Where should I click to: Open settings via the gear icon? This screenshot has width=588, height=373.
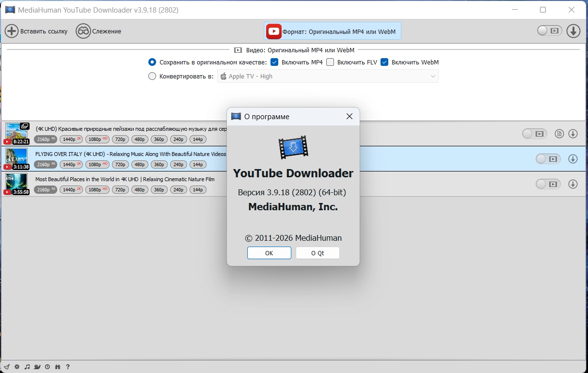pos(17,367)
